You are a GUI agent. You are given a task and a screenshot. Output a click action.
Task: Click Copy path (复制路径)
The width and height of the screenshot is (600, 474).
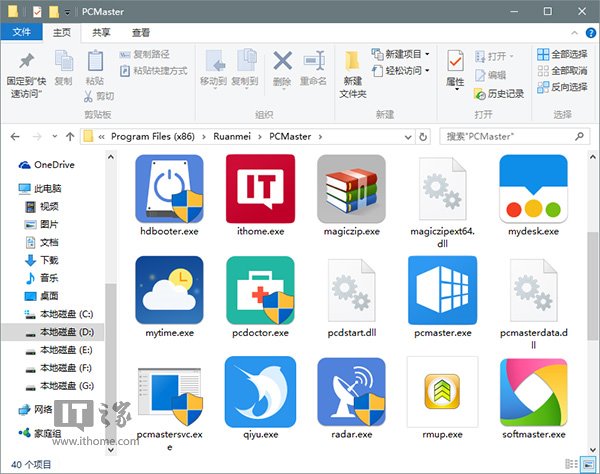tap(145, 54)
